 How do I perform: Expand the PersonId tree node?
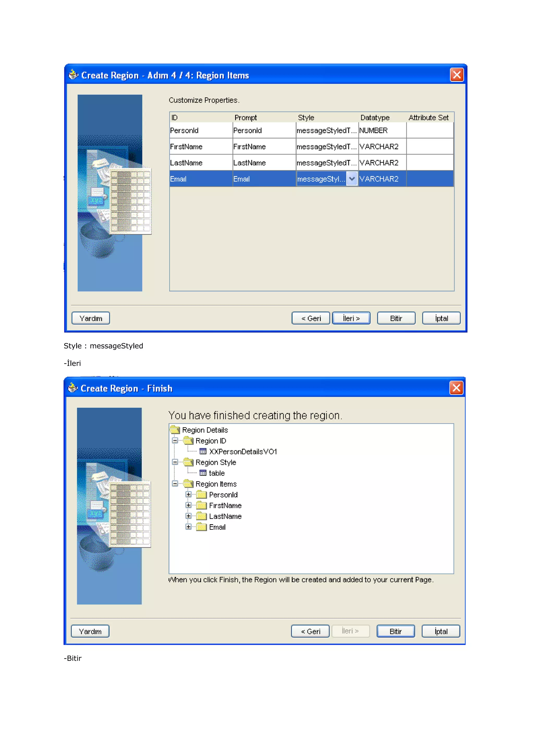[188, 494]
